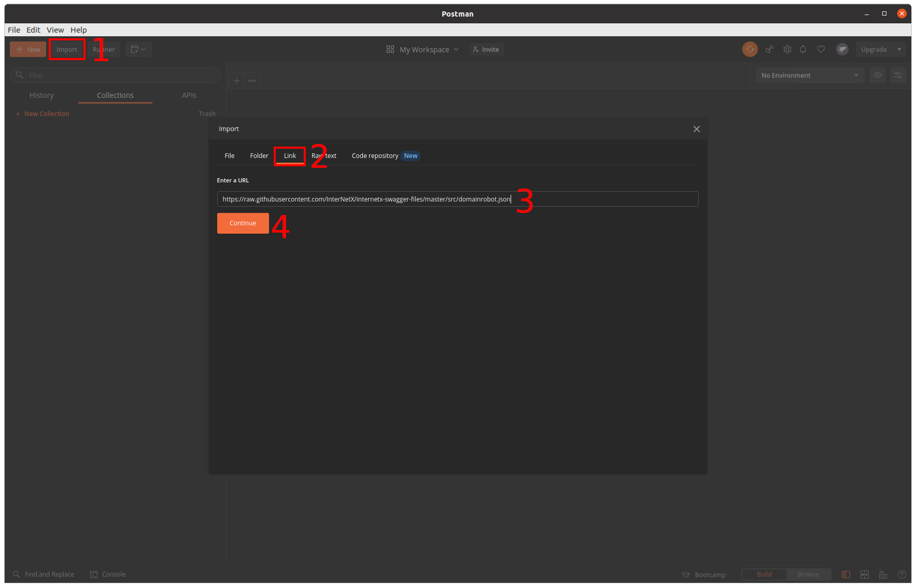Click the heart icon in header

point(821,50)
